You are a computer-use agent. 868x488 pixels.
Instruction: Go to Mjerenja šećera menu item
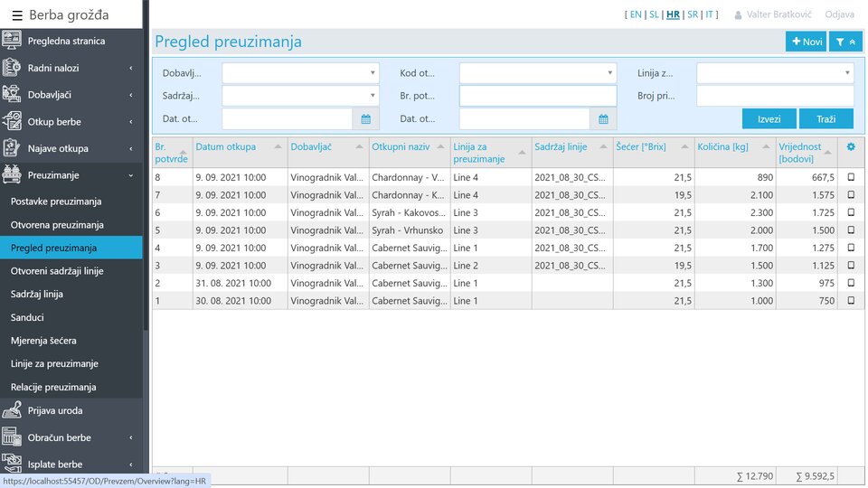(43, 341)
